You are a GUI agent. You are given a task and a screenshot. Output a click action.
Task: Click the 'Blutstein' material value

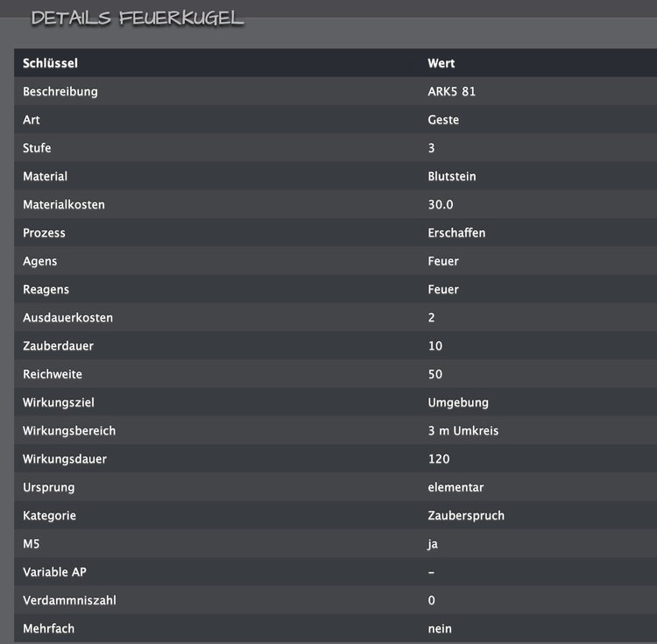pos(452,176)
